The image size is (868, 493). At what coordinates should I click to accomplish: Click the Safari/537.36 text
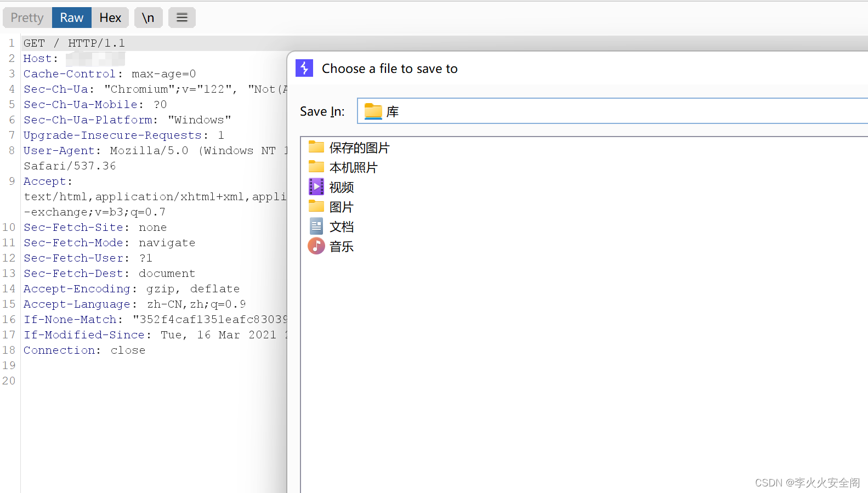[x=70, y=166]
